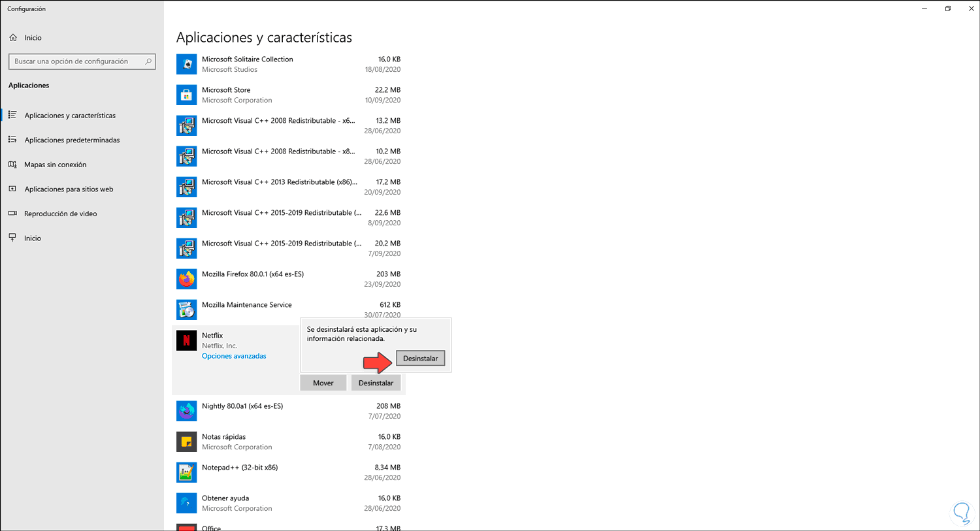Open Aplicaciones y características section
980x531 pixels.
(x=70, y=116)
